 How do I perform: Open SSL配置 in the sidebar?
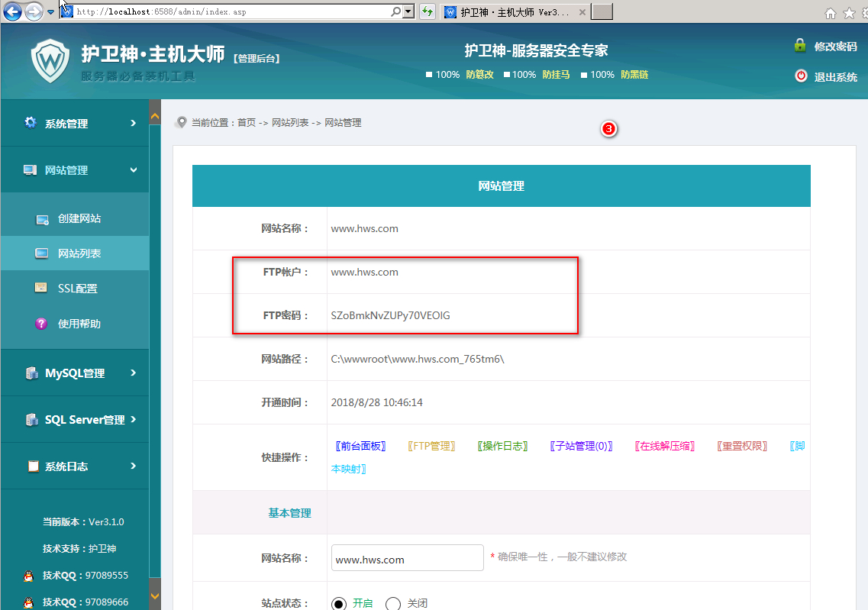click(x=77, y=289)
